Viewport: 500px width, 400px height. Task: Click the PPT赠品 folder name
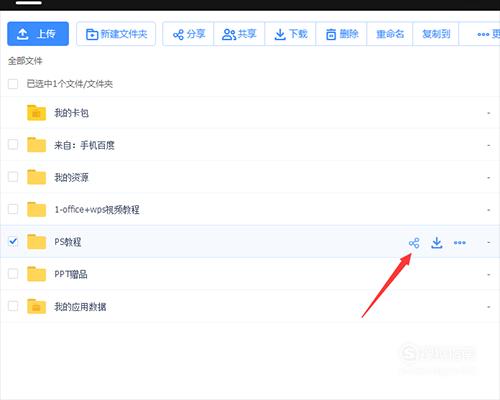click(71, 274)
